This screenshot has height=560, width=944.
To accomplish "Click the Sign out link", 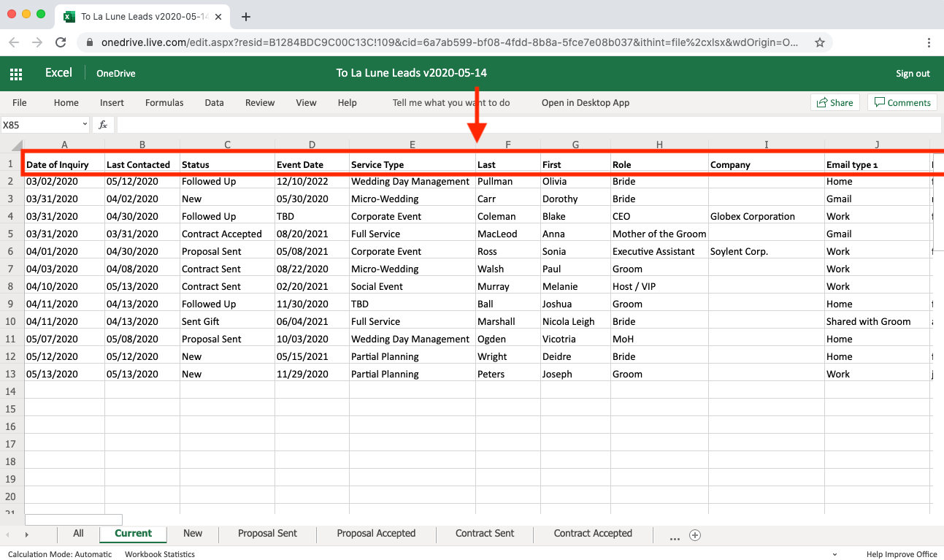I will 913,74.
